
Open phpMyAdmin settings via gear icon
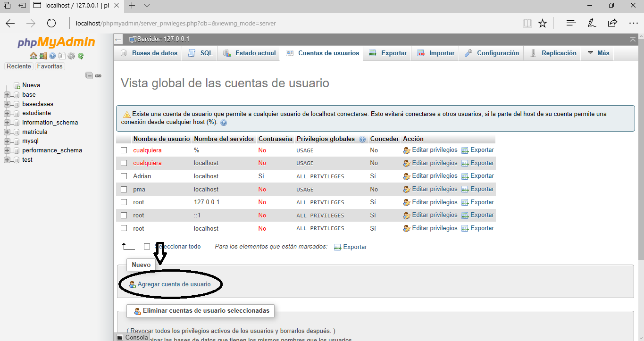pyautogui.click(x=71, y=56)
